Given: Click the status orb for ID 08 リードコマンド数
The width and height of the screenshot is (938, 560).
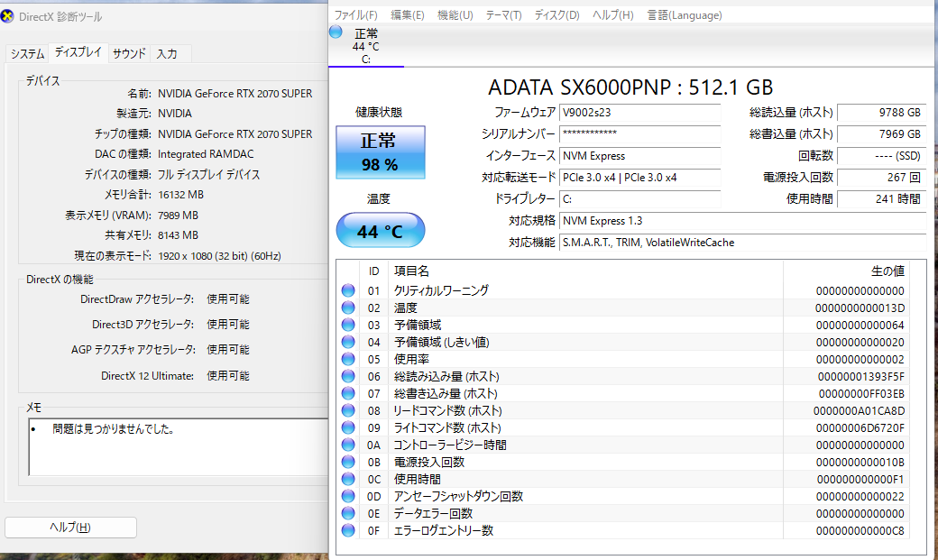Looking at the screenshot, I should [348, 410].
